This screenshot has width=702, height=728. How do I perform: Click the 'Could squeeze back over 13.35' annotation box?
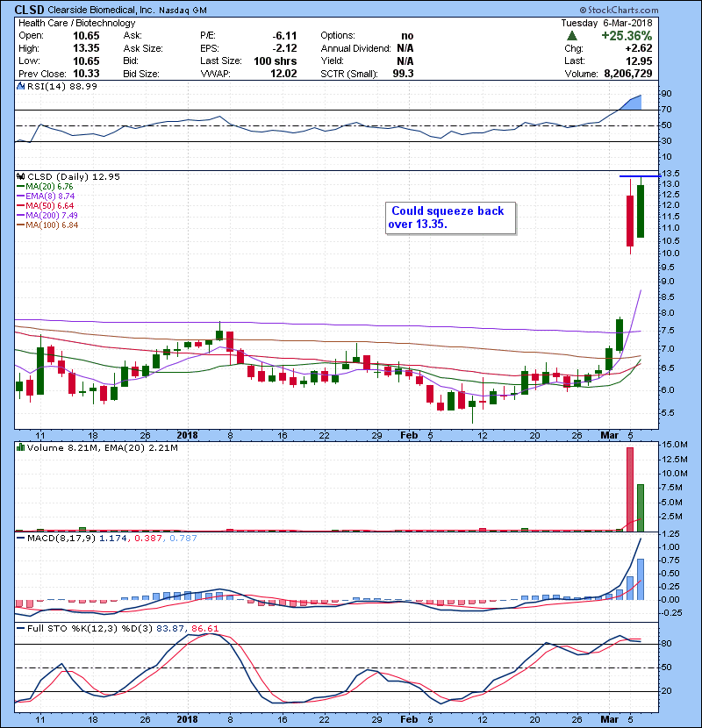tap(451, 218)
